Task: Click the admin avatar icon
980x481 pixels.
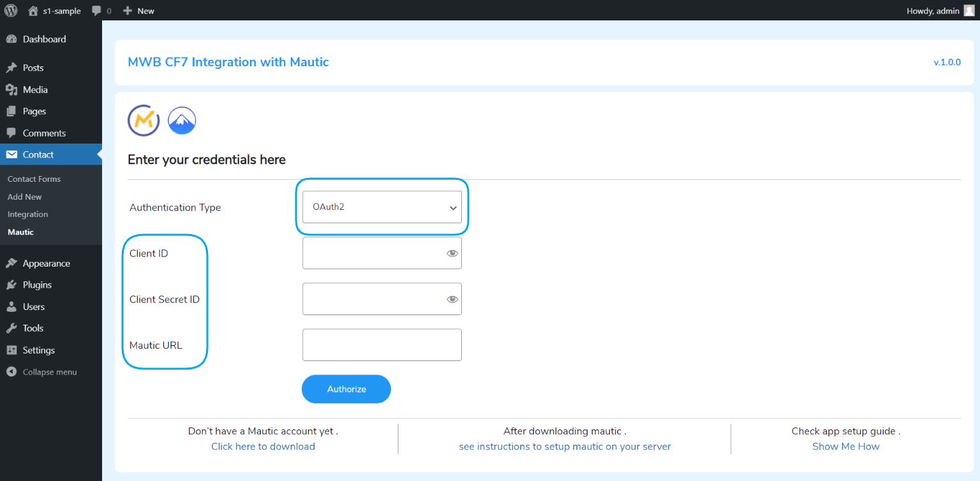Action: point(969,10)
